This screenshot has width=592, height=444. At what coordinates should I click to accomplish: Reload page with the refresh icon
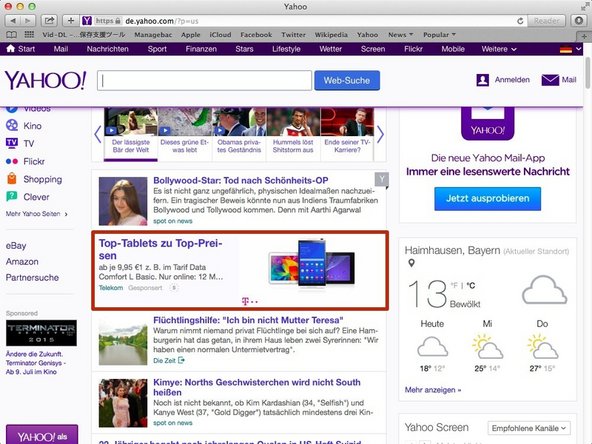point(520,21)
